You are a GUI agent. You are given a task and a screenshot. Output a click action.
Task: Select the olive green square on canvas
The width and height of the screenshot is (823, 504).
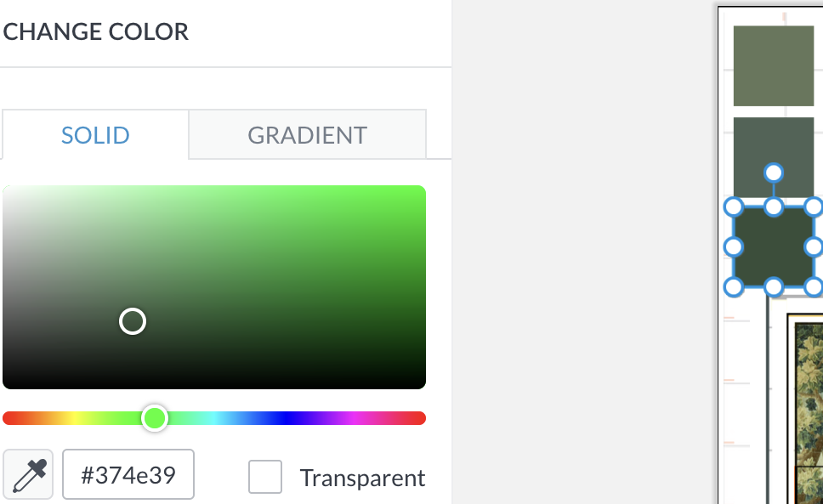pos(774,66)
